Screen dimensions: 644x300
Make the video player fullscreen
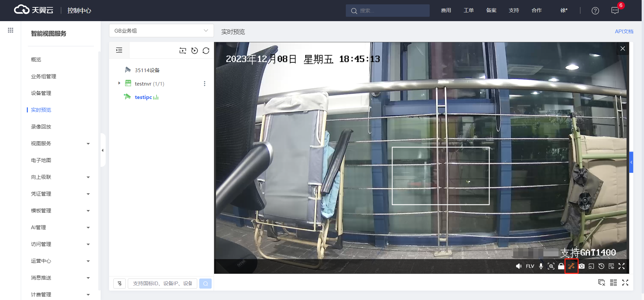point(622,266)
